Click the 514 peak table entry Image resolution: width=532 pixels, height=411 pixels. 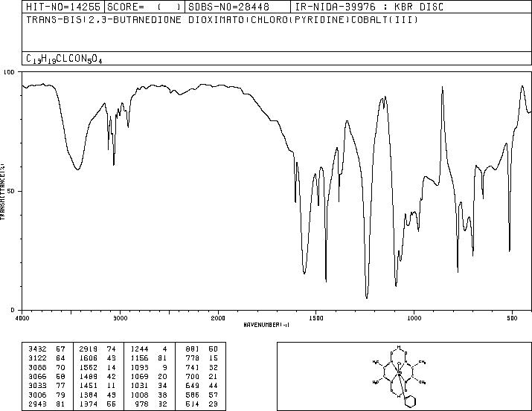(202, 404)
